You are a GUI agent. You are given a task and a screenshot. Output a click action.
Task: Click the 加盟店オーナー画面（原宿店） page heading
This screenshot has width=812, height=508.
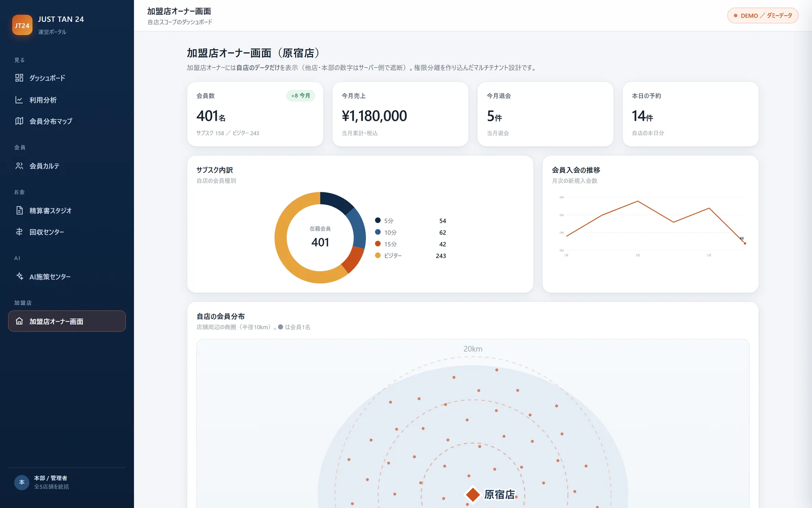tap(255, 53)
